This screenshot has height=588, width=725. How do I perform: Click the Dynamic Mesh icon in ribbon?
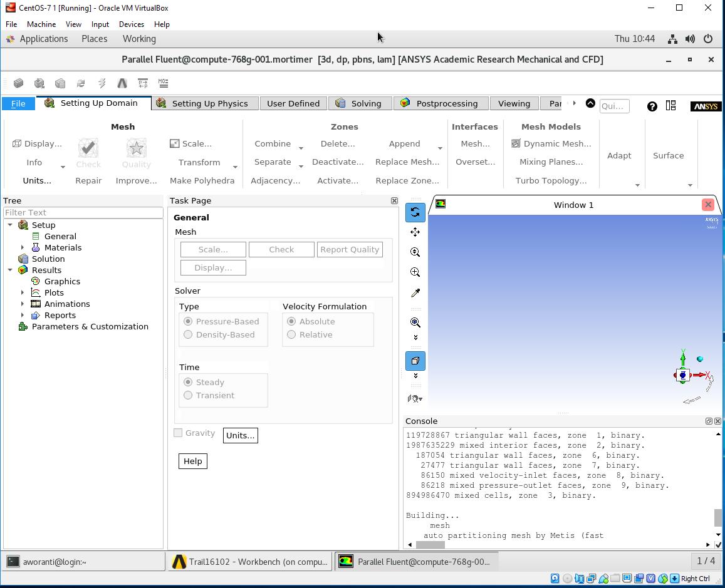[516, 143]
